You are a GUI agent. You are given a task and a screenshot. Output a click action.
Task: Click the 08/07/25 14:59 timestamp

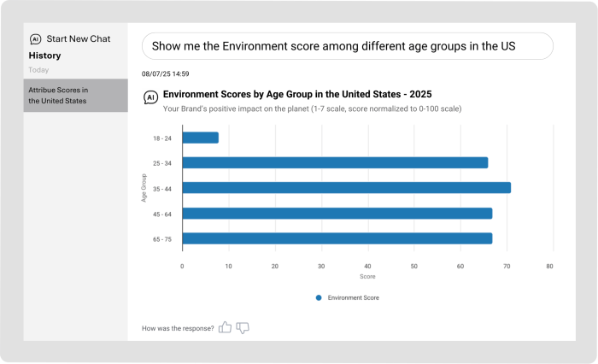coord(166,73)
